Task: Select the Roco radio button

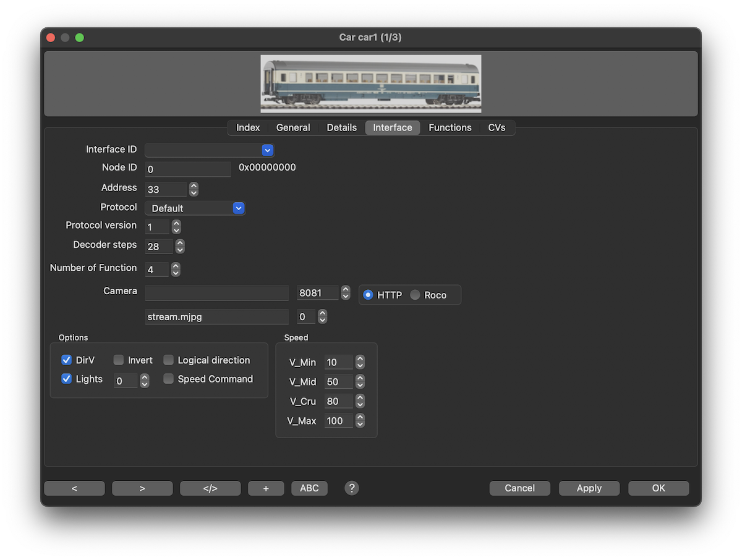Action: coord(415,295)
